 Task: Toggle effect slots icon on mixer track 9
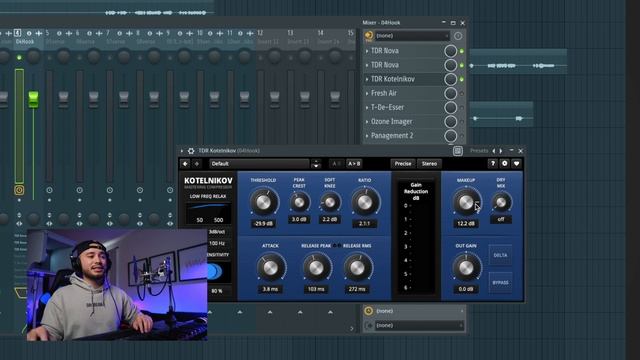(x=170, y=190)
